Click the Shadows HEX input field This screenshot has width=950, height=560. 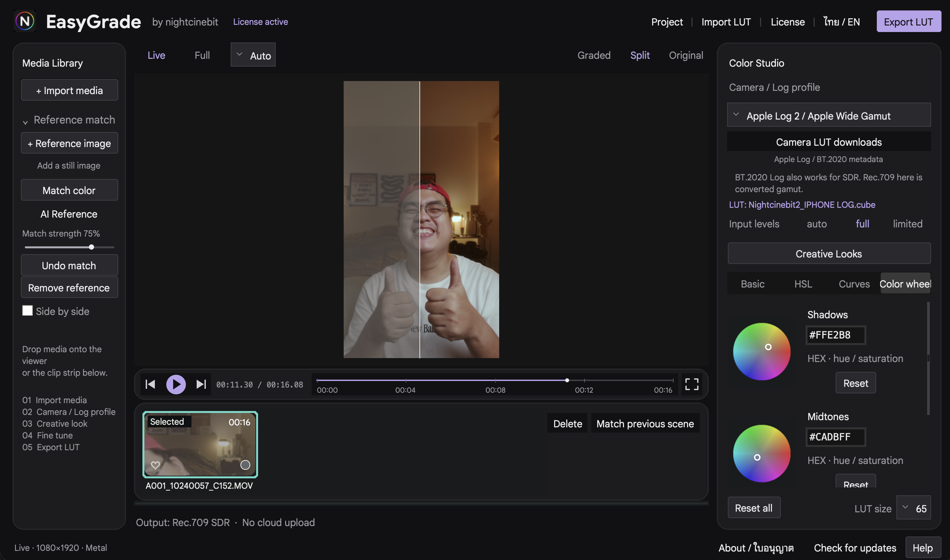pyautogui.click(x=835, y=335)
